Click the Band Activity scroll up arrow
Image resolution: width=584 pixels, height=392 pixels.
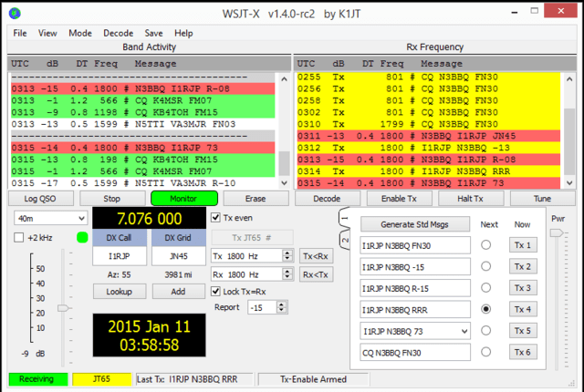[x=284, y=78]
